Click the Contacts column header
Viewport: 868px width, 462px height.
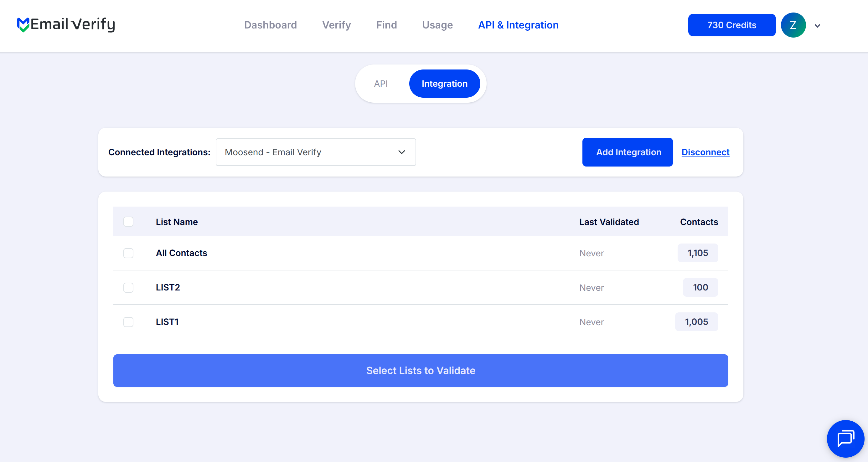point(699,222)
